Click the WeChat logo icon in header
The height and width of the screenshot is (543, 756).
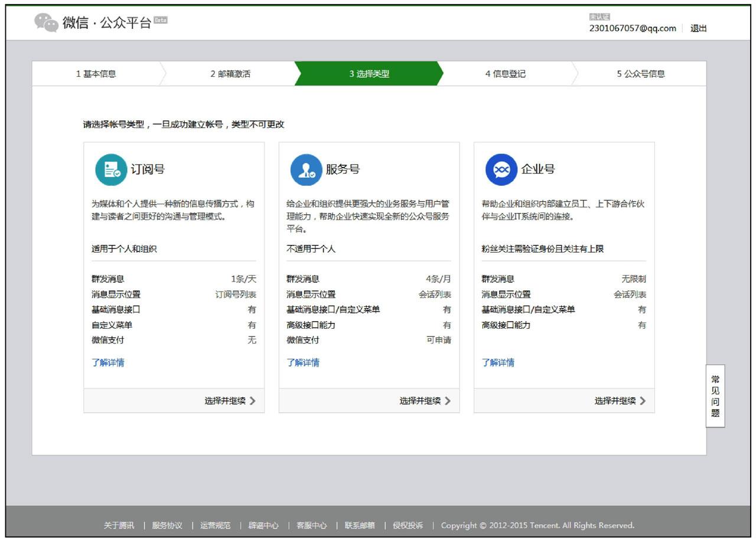coord(46,23)
